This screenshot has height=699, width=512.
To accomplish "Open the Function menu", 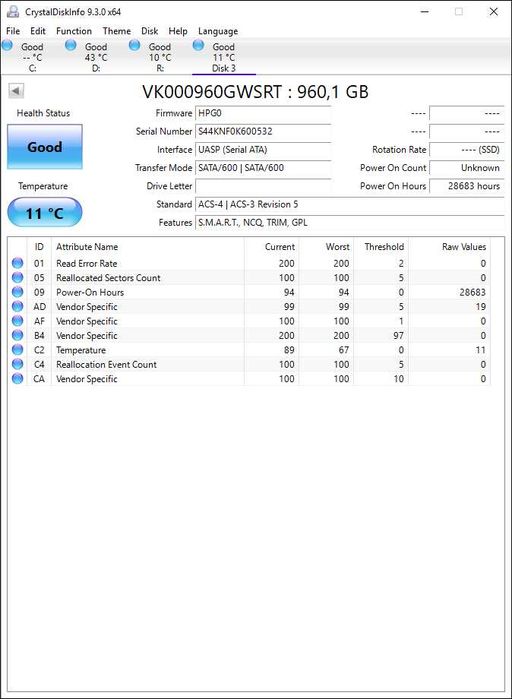I will click(x=74, y=31).
